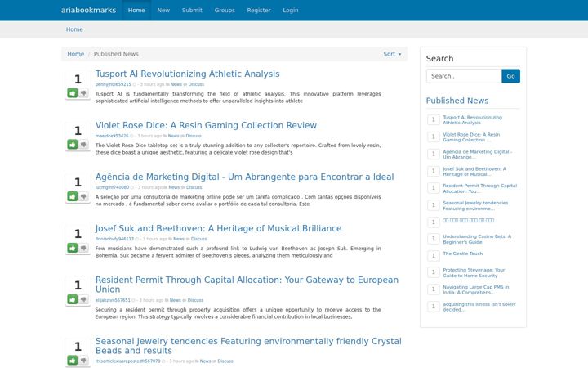Screen dimensions: 588x368
Task: Open the New tab in the navbar
Action: pos(163,10)
